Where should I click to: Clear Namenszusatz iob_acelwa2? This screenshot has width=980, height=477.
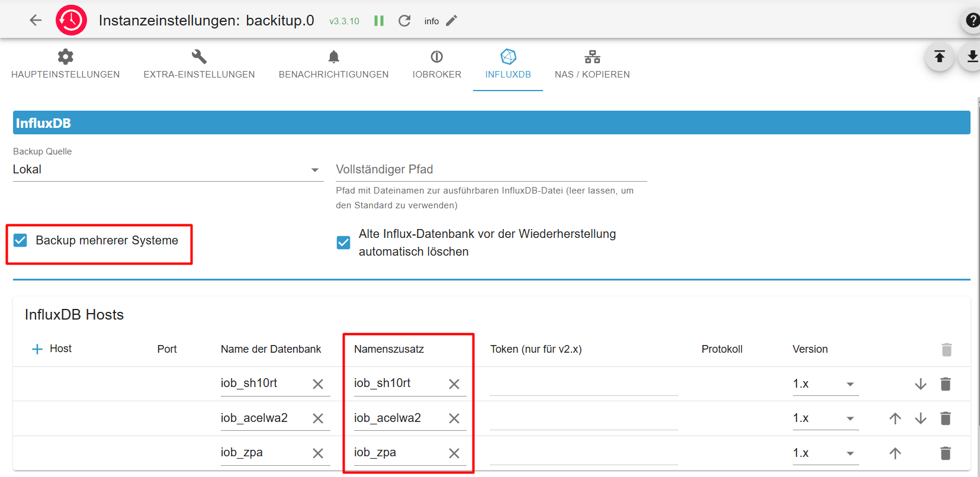click(x=454, y=418)
